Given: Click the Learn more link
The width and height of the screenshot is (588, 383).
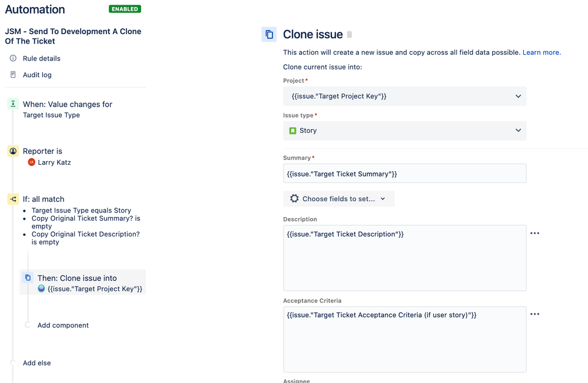Looking at the screenshot, I should pos(542,52).
